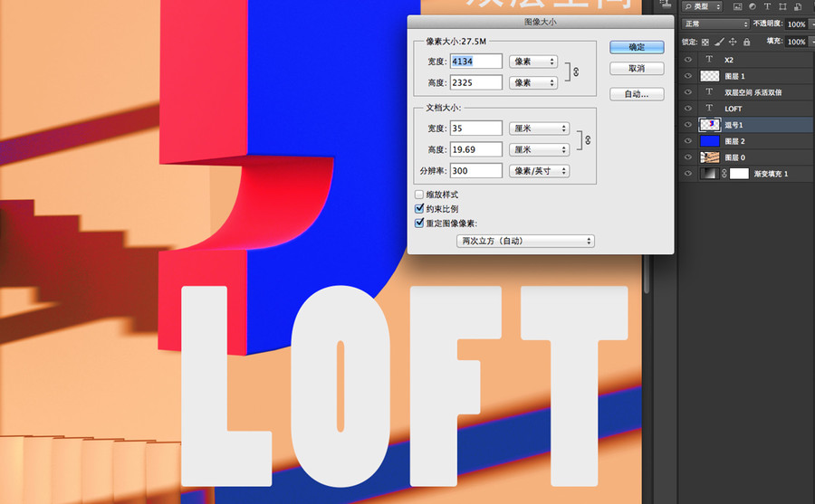
Task: Hide the 图层 0 layer
Action: click(688, 157)
